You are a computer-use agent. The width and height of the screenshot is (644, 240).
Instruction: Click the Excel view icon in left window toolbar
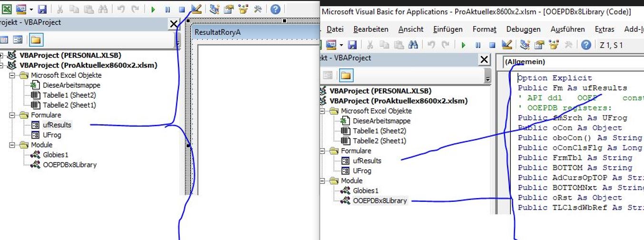6,9
